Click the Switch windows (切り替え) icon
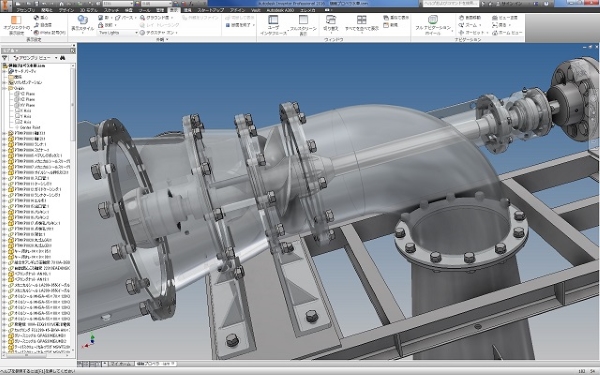This screenshot has height=375, width=600. pos(331,24)
